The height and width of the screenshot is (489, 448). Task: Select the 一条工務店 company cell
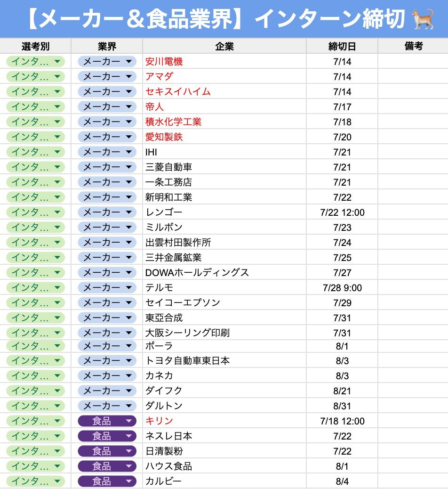tap(224, 182)
